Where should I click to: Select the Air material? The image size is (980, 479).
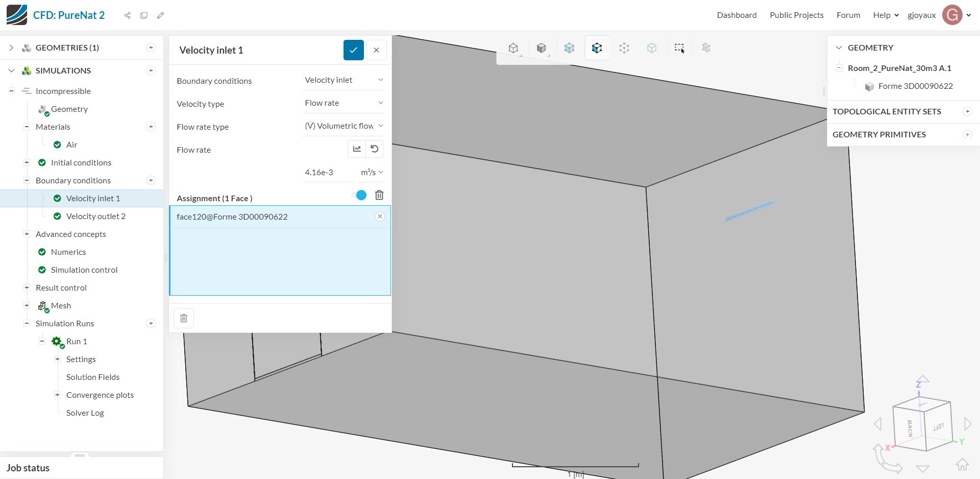tap(72, 145)
